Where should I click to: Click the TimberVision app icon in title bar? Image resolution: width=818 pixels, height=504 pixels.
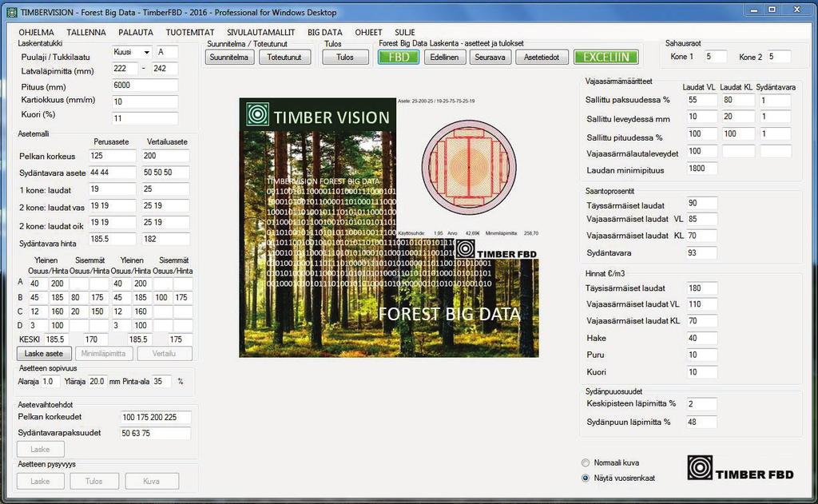pyautogui.click(x=12, y=12)
